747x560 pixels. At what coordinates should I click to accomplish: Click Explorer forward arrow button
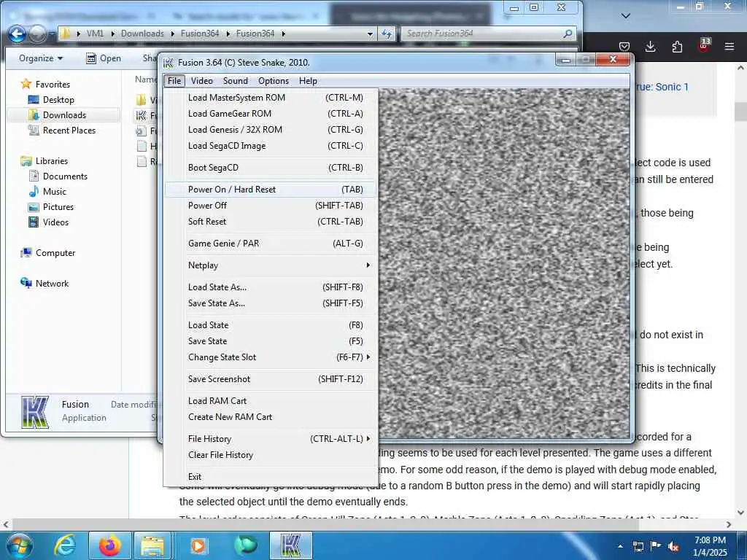(x=37, y=34)
